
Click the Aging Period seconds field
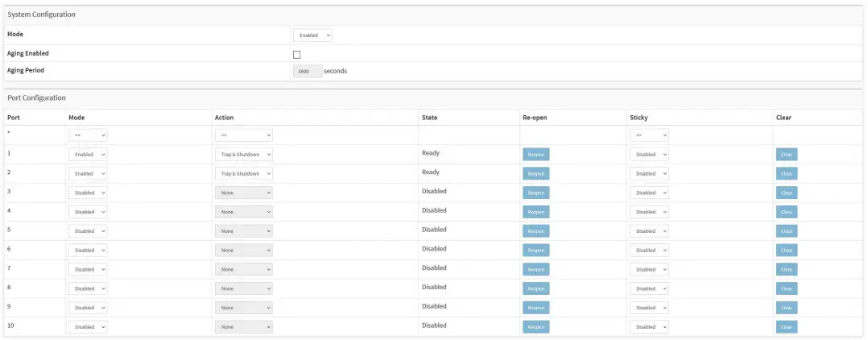[307, 71]
